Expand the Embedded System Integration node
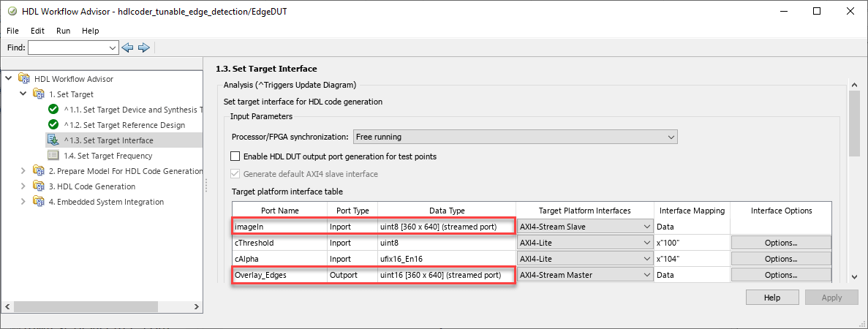 (x=23, y=202)
